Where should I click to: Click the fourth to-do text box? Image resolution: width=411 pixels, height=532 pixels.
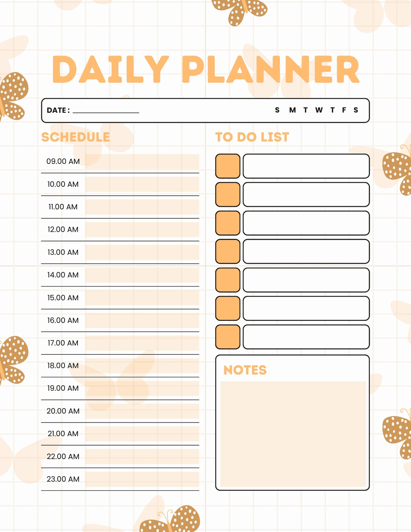tap(306, 251)
